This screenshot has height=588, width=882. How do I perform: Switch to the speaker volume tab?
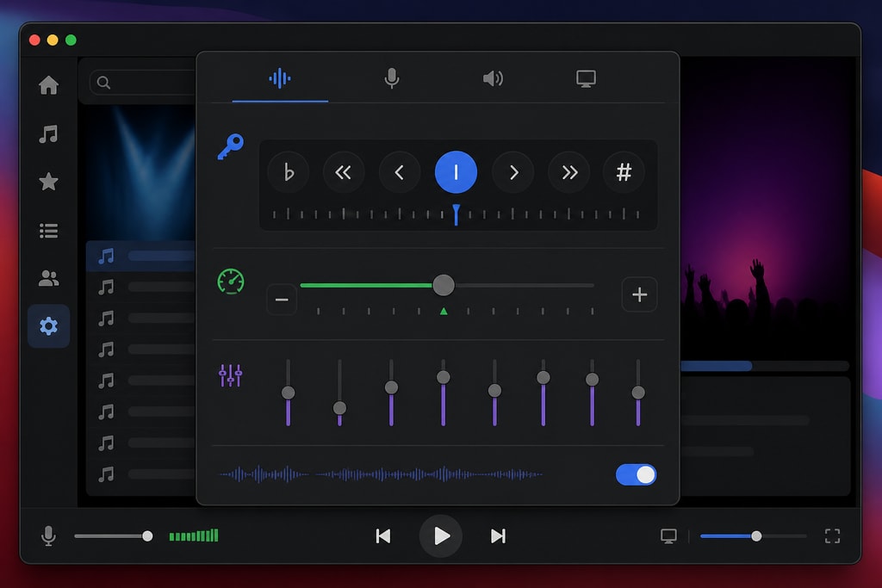[x=493, y=78]
